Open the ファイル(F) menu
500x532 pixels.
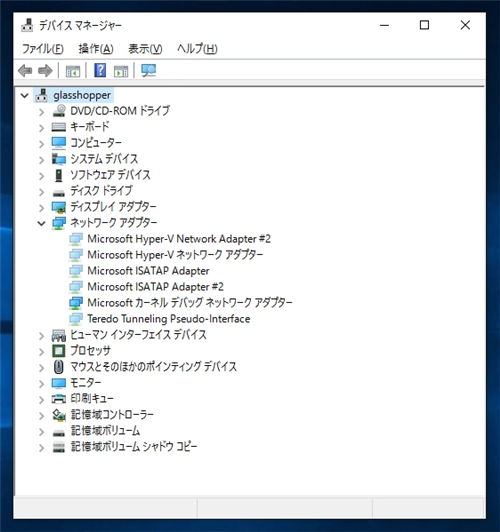tap(43, 49)
